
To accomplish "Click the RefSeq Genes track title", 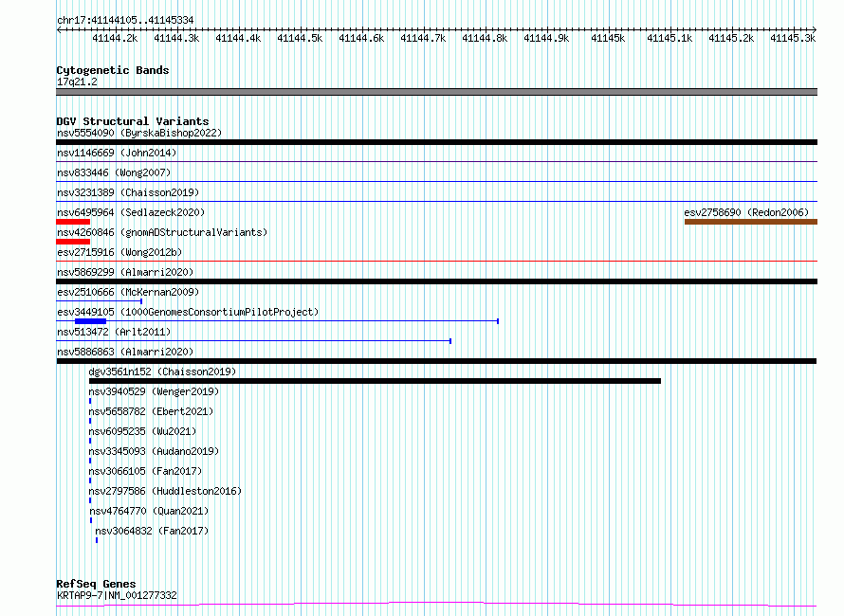I will 97,584.
